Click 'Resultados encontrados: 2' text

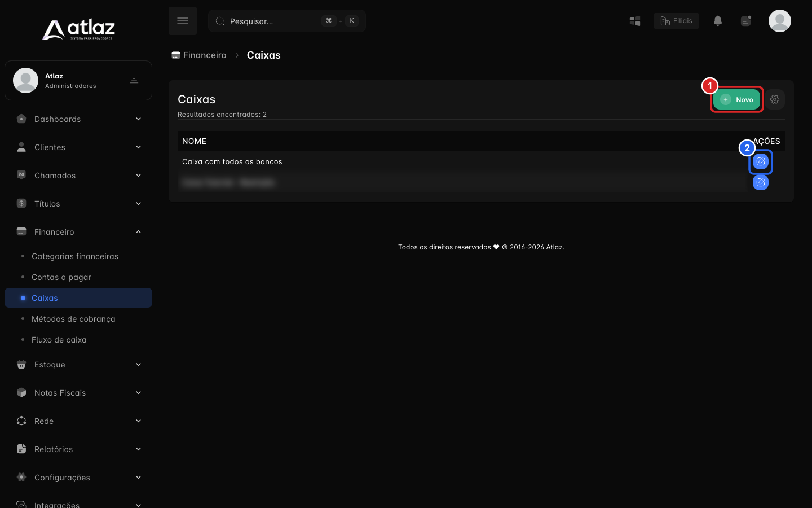coord(222,115)
